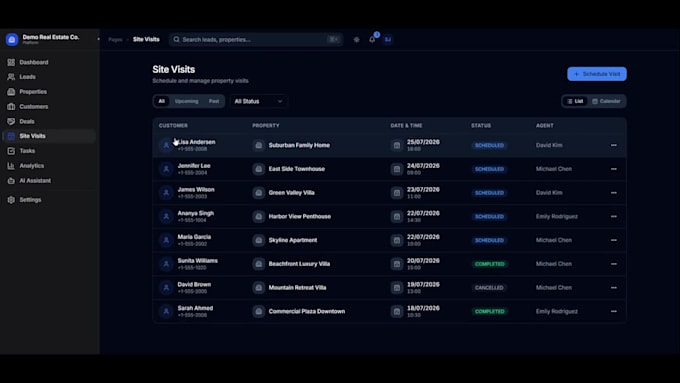This screenshot has width=680, height=383.
Task: Click Skyline Apartment text
Action: coord(293,240)
